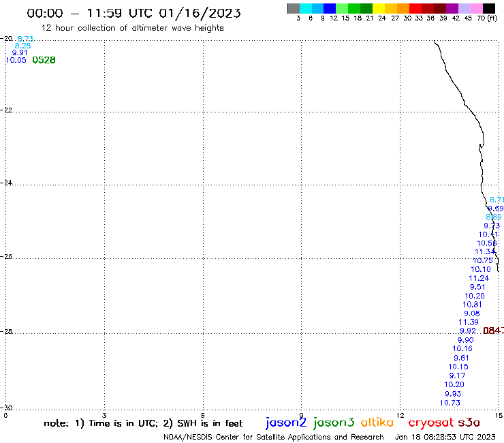This screenshot has height=443, width=504.
Task: Click the UTC date range title
Action: [x=133, y=14]
